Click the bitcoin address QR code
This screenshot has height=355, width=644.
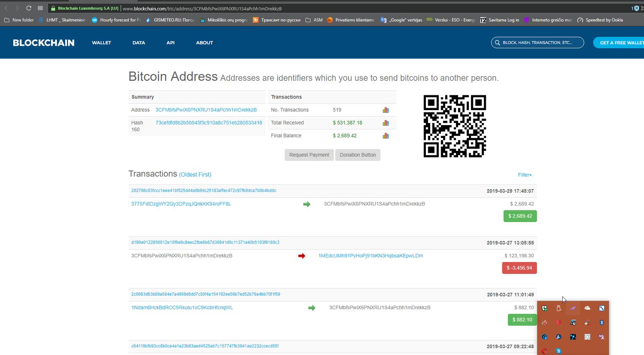click(x=455, y=126)
